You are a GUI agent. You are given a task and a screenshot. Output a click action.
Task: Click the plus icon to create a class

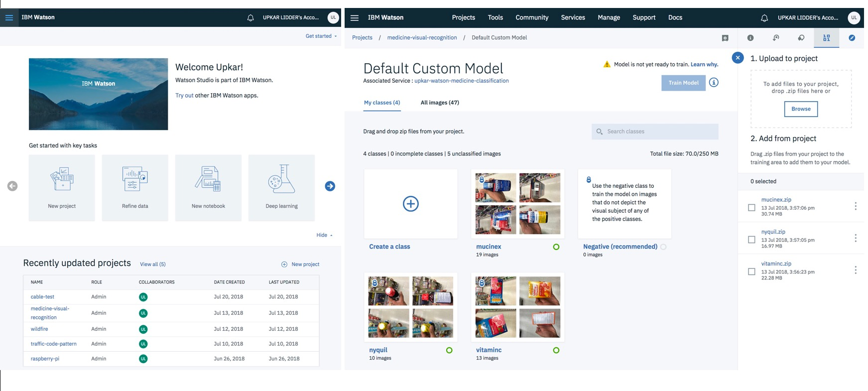(411, 204)
